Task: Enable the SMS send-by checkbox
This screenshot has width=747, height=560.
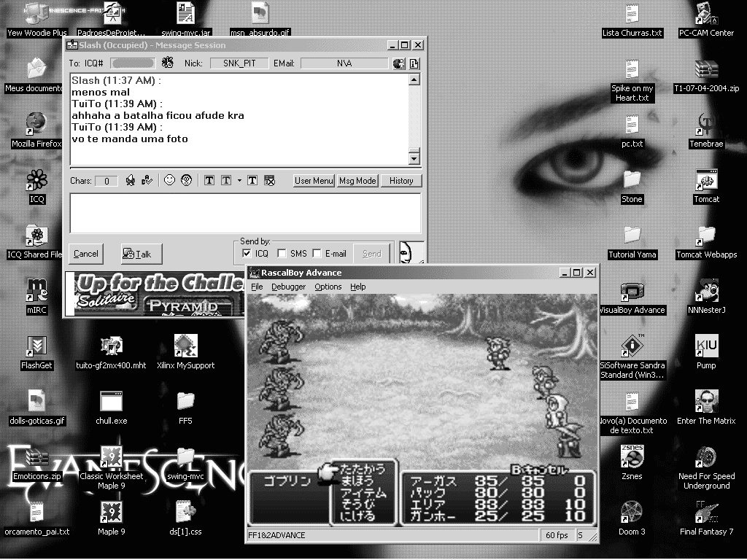Action: pyautogui.click(x=282, y=253)
